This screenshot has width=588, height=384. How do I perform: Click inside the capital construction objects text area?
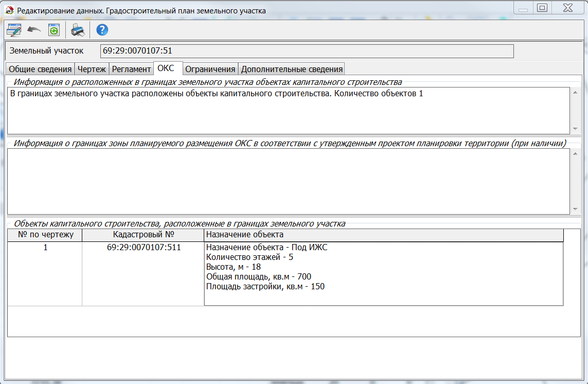283,111
